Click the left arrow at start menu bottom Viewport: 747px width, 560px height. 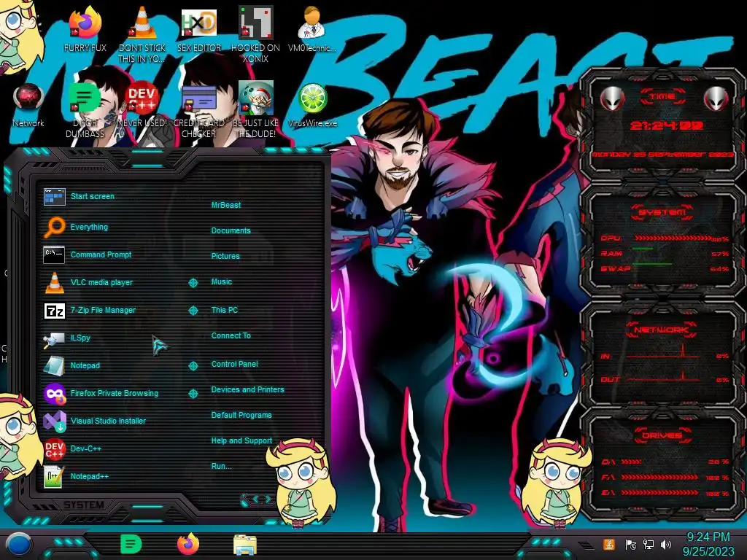click(x=255, y=499)
